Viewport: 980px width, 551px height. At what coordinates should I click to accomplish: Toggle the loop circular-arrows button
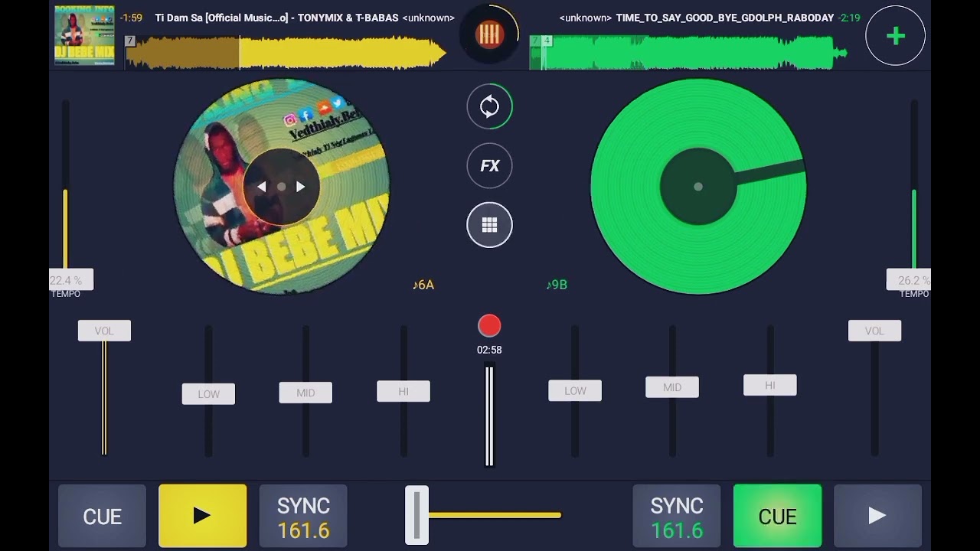[489, 106]
